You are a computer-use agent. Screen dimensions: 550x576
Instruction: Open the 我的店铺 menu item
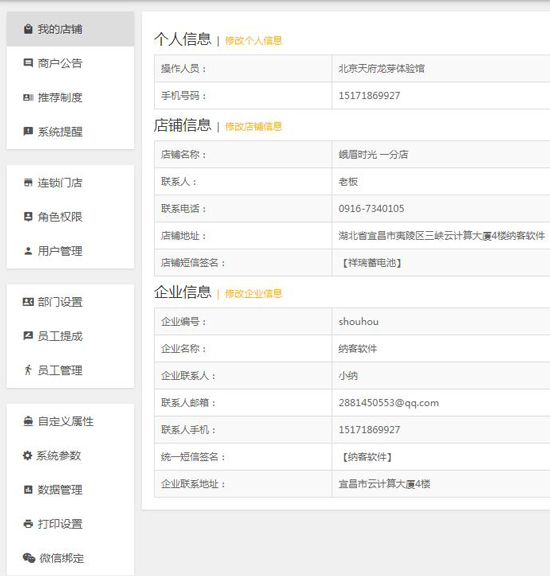(x=71, y=29)
